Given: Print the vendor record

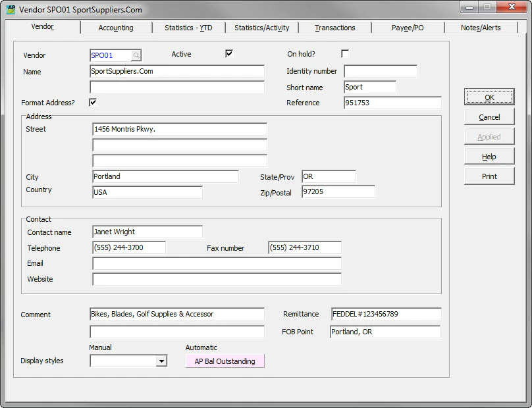Looking at the screenshot, I should (489, 176).
